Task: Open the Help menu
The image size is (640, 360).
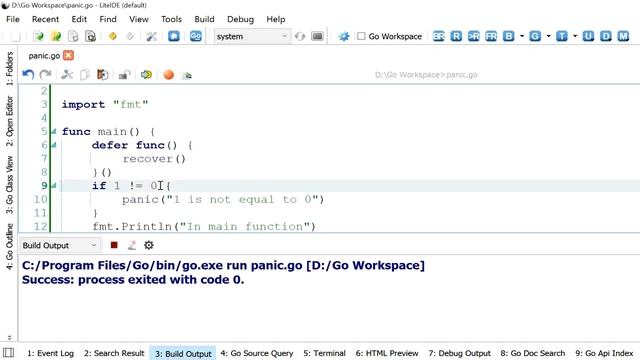Action: point(276,19)
